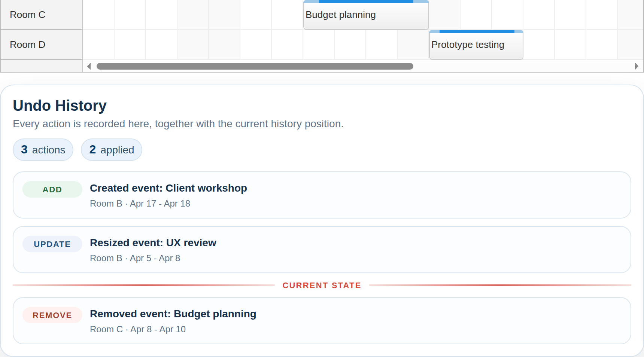Viewport: 644px width, 357px height.
Task: Open the Prototype testing event in Room D
Action: (x=476, y=45)
